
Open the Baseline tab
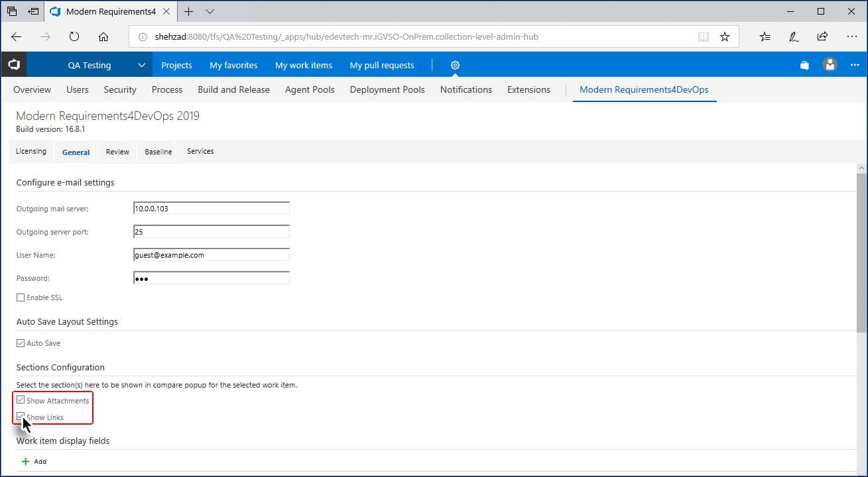[x=158, y=152]
